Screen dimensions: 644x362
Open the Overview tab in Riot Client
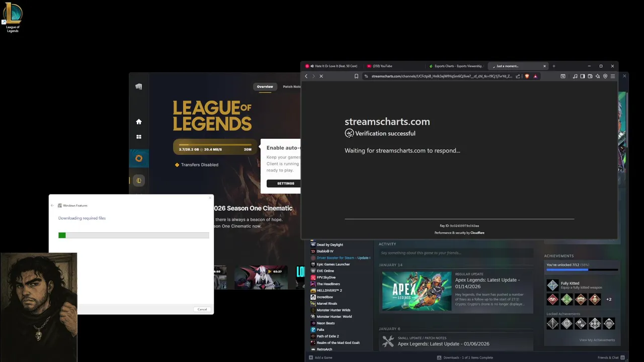(x=265, y=86)
